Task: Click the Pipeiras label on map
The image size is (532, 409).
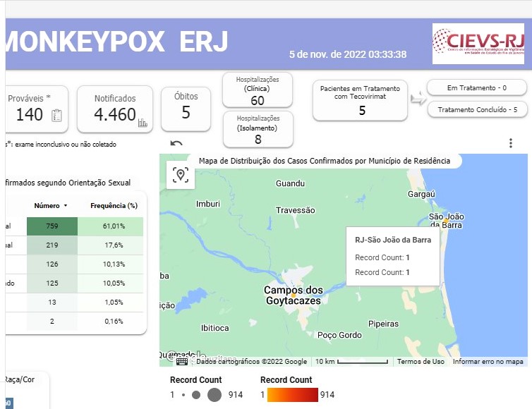Action: pos(383,324)
